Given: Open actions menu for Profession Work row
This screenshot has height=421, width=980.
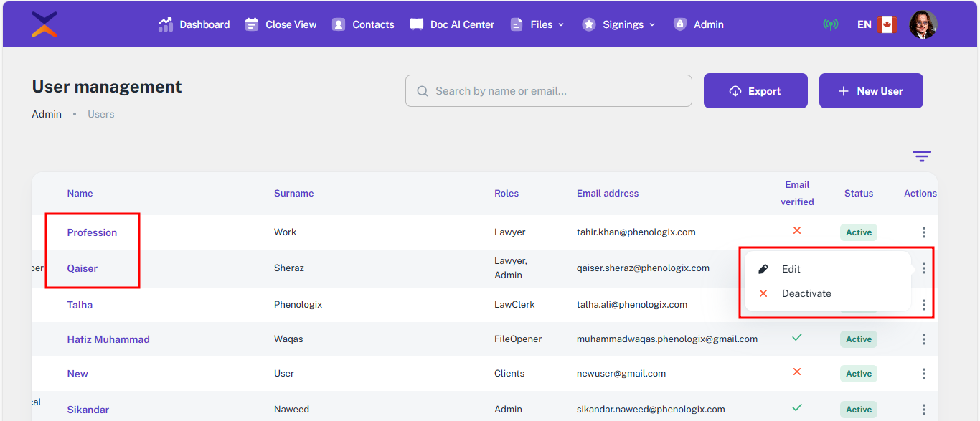Looking at the screenshot, I should point(923,232).
